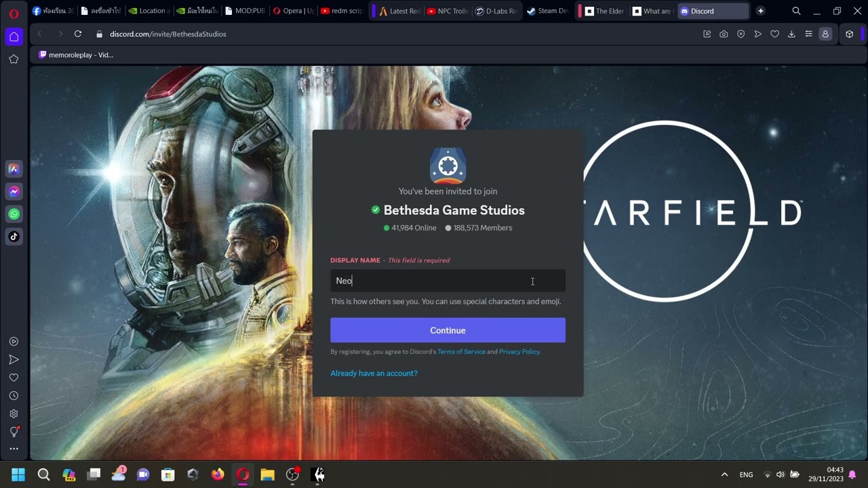Open TikTok in the sidebar
Screen dimensions: 868x488
pos(14,237)
